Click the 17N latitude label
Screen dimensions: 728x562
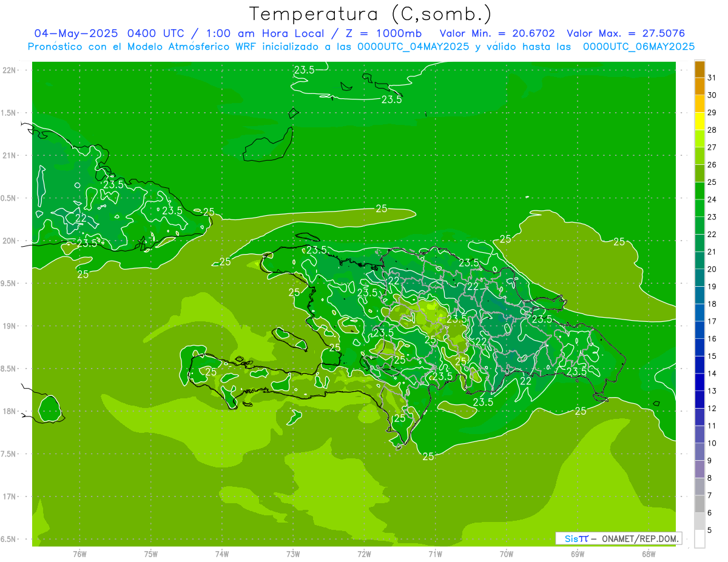coord(10,497)
